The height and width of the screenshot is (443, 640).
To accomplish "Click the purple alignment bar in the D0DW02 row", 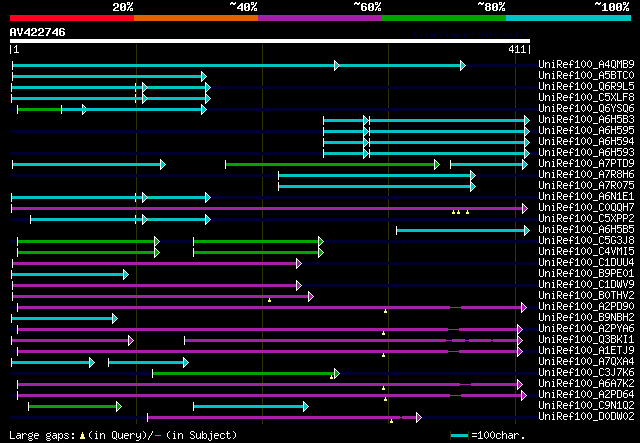I will coord(284,418).
